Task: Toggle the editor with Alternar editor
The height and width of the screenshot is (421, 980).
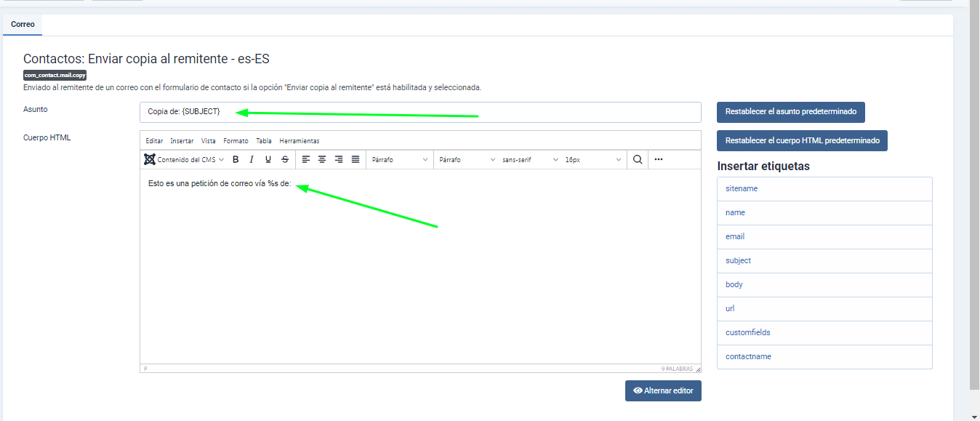Action: pos(663,390)
